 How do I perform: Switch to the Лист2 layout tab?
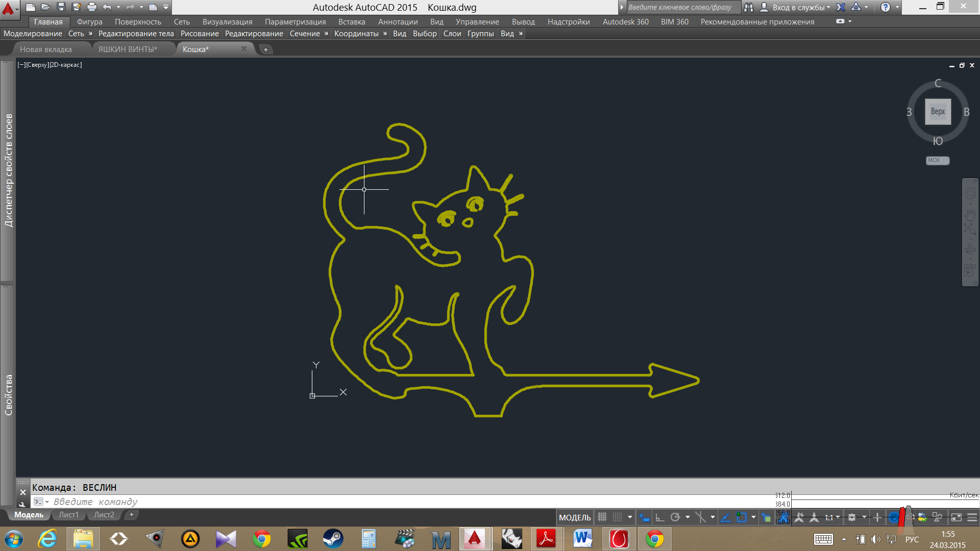(x=104, y=515)
